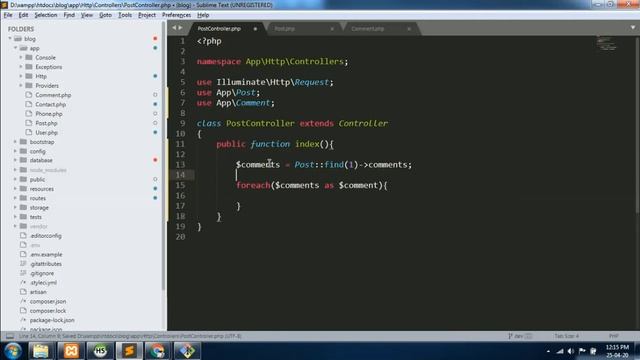
Task: Open File Explorer from taskbar
Action: click(x=41, y=351)
